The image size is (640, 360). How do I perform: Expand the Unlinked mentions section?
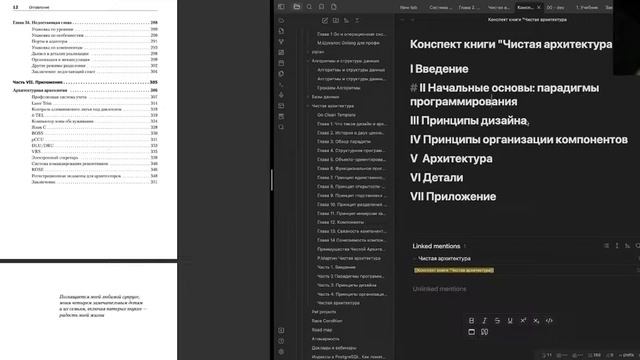click(x=439, y=289)
